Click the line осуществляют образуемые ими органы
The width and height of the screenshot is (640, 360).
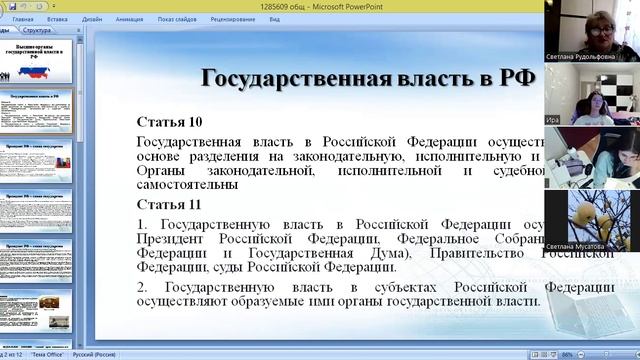(338, 302)
